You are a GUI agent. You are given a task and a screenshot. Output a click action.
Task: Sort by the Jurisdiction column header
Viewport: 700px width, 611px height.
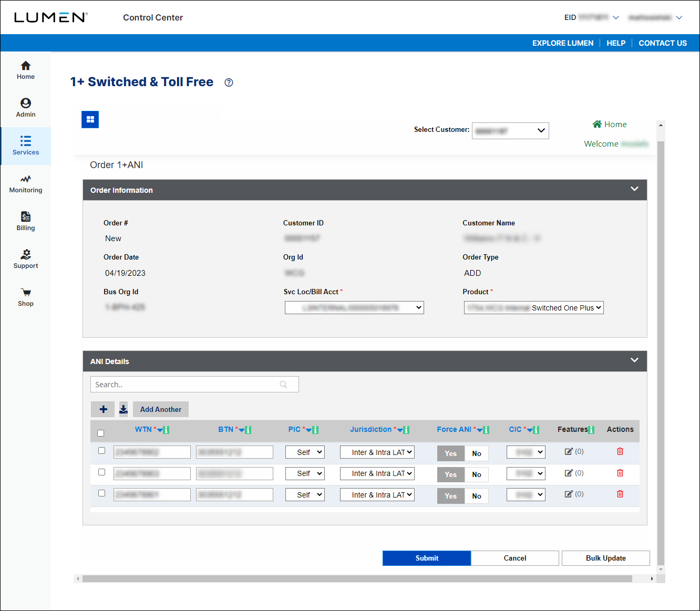371,429
